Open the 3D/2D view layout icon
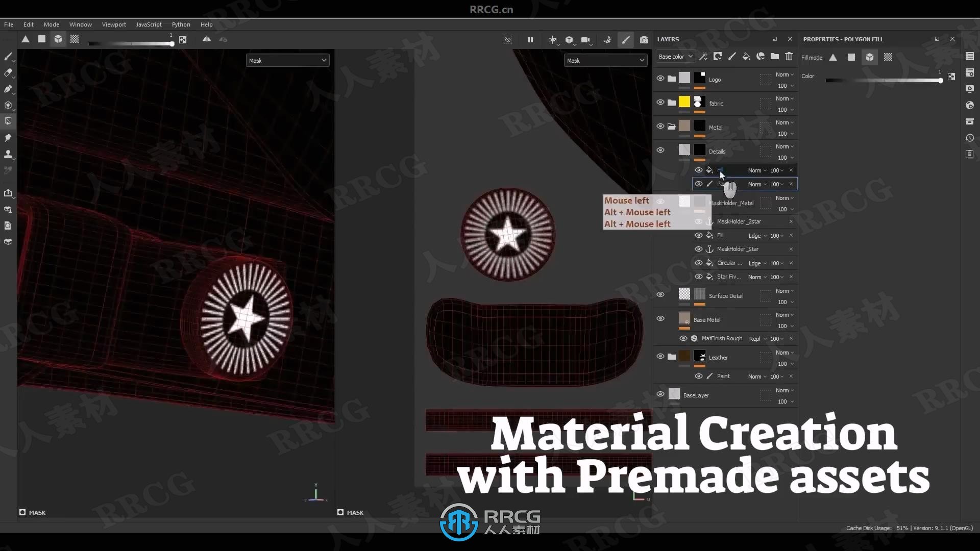The image size is (980, 551). pos(553,40)
